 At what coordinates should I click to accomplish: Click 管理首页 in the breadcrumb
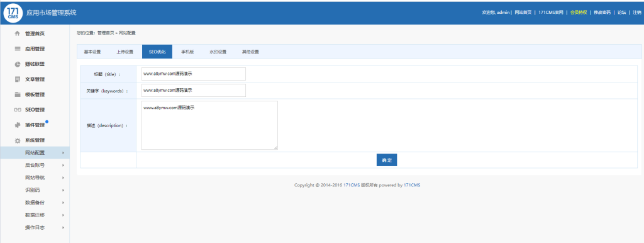tap(106, 33)
